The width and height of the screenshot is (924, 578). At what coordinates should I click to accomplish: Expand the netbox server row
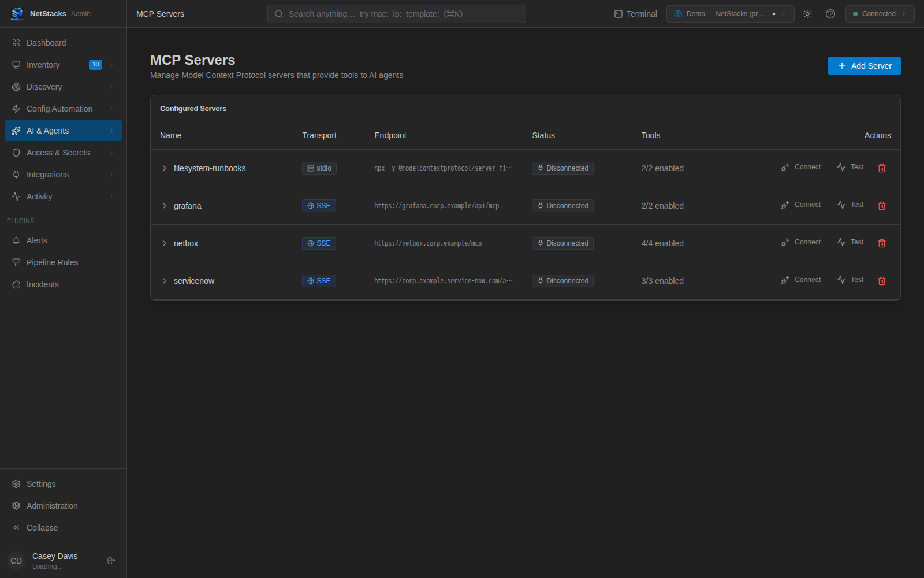click(165, 243)
